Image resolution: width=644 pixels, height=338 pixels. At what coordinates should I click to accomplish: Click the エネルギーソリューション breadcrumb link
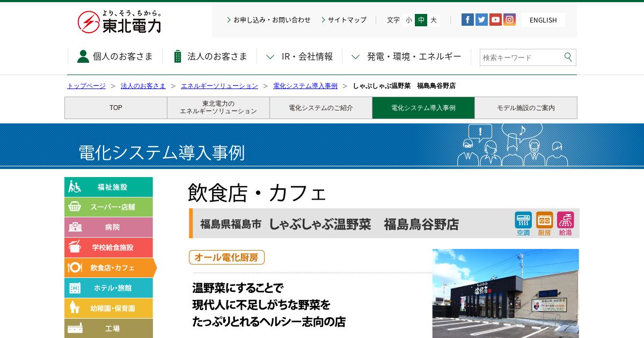point(219,86)
